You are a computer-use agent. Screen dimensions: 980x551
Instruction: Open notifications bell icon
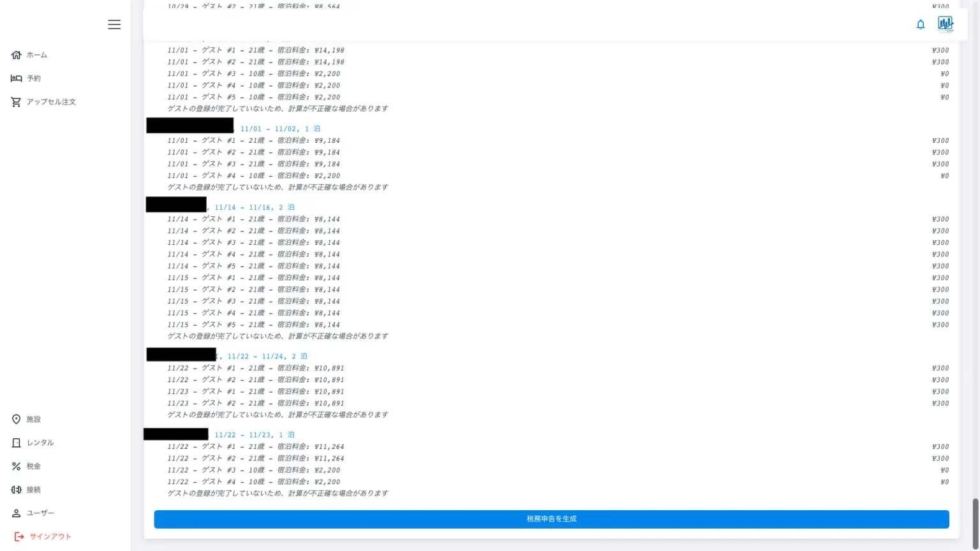pos(920,24)
